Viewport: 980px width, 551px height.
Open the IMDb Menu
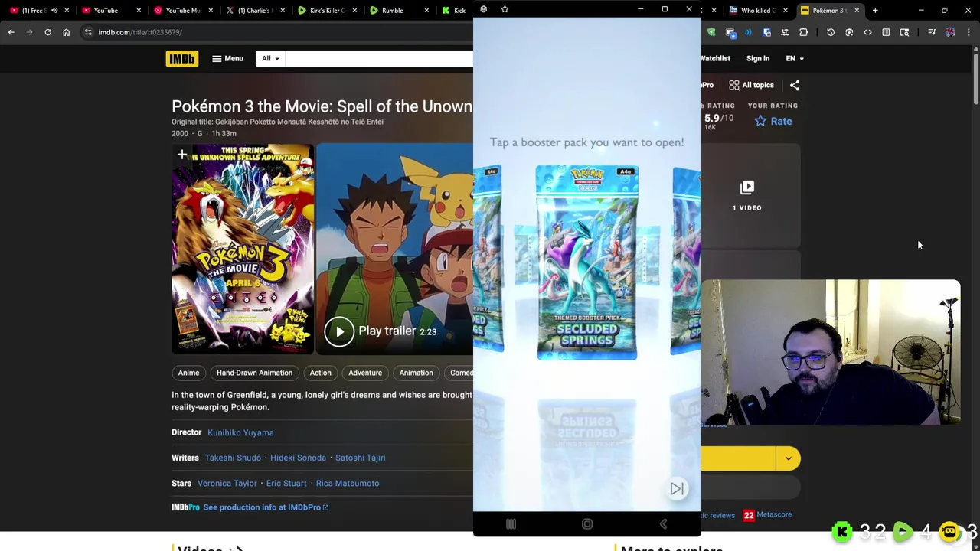point(227,59)
